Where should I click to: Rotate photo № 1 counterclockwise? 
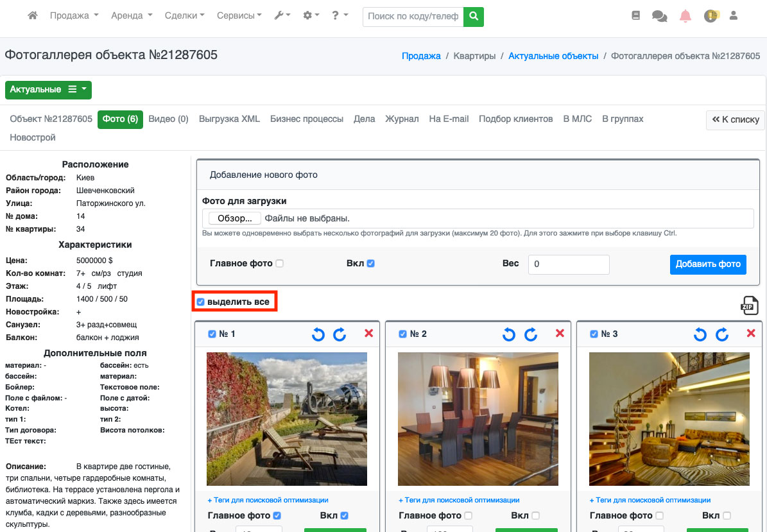(318, 334)
